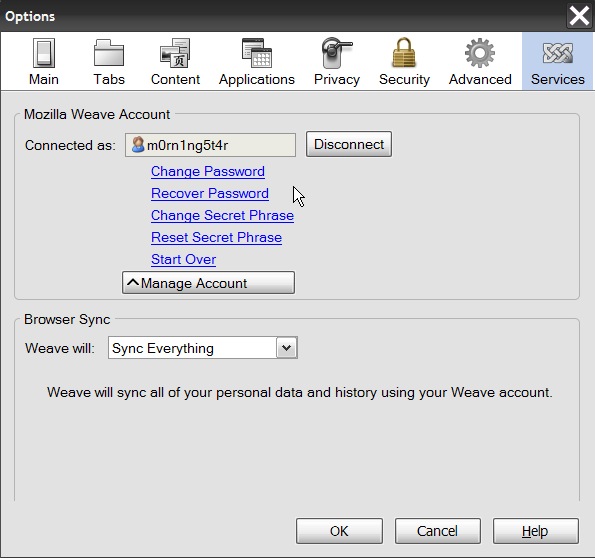Screen dimensions: 595x558
Task: Open the Privacy mask icon
Action: point(337,53)
